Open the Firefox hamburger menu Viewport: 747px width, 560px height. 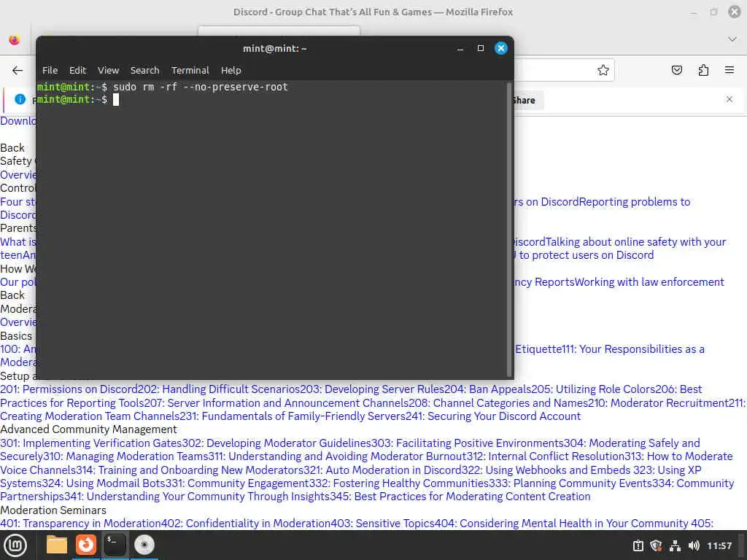[x=729, y=70]
